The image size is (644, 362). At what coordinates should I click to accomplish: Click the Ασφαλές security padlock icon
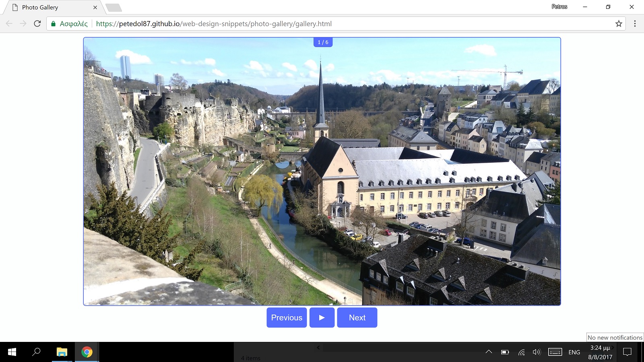click(54, 24)
